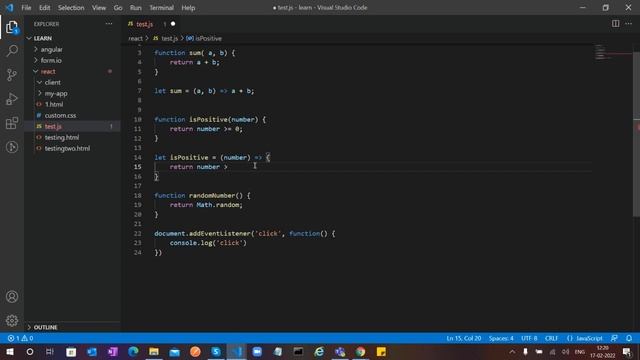Screen dimensions: 640x360
Task: Open Sticky Notes from taskbar
Action: point(381,352)
